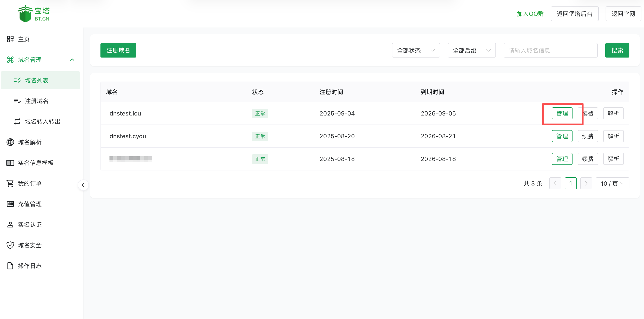Click the 操作日志 document icon
The image size is (644, 319).
(x=10, y=266)
